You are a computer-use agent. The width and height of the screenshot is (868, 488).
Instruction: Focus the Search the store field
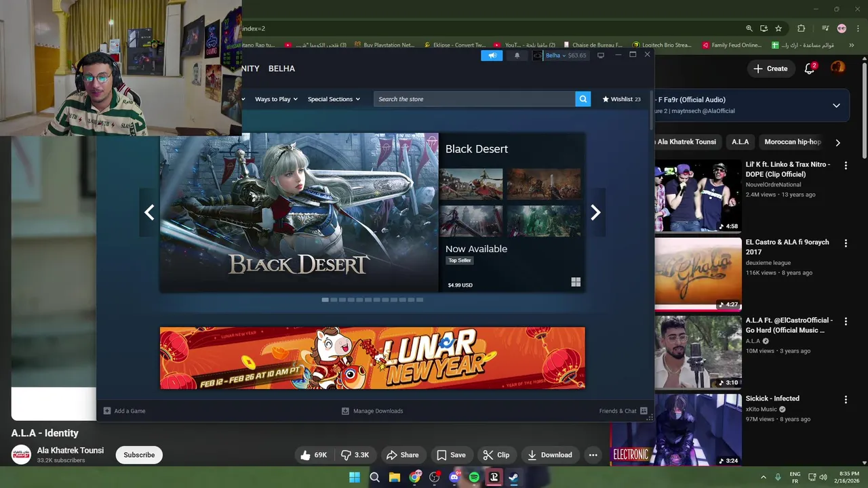click(x=475, y=99)
